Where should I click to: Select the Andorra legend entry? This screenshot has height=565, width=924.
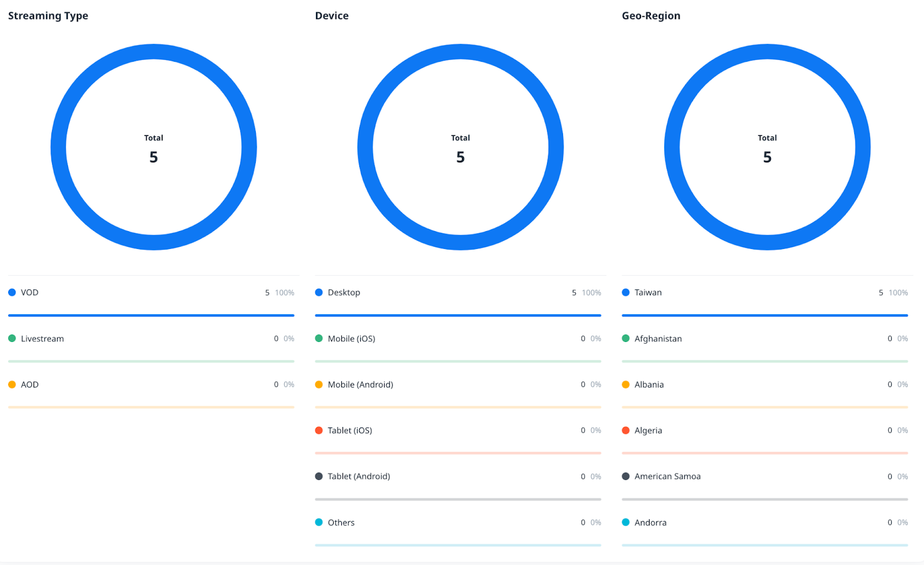tap(650, 522)
